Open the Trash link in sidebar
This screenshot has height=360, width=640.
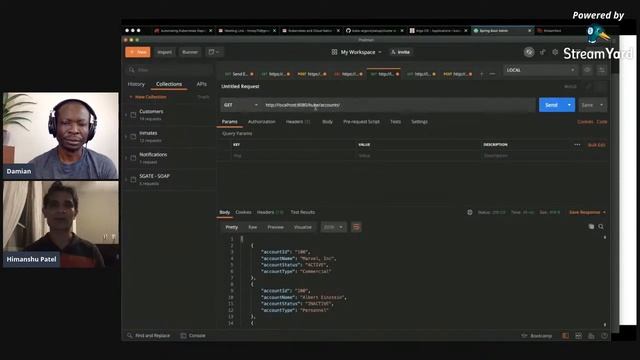(x=203, y=97)
